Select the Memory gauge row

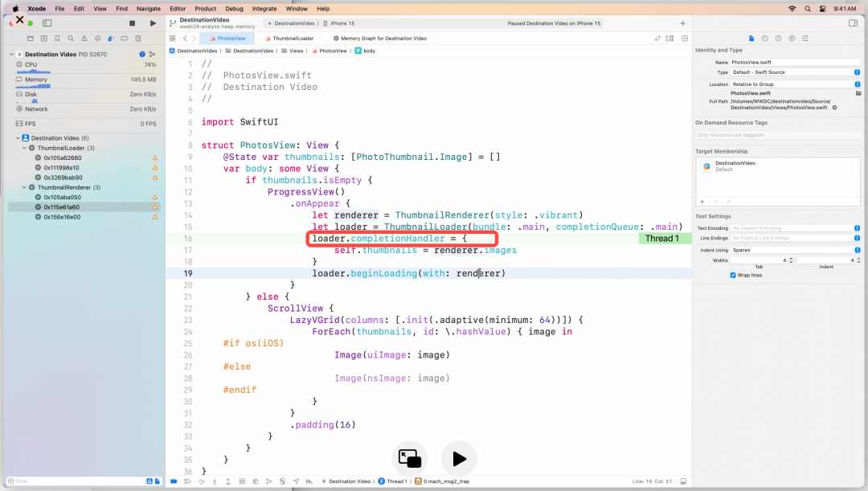(x=86, y=80)
